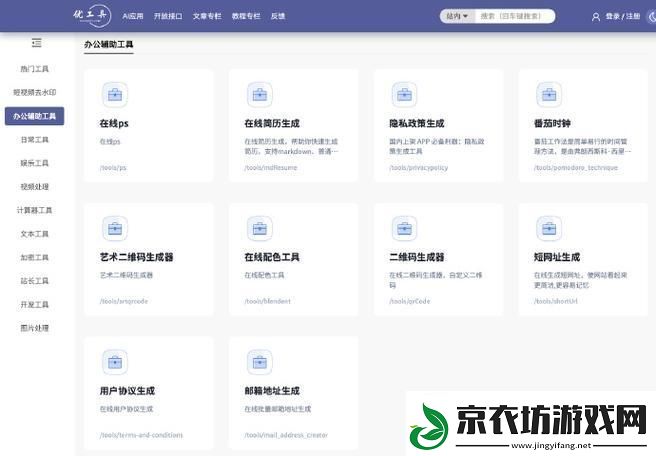Open 反馈 in top navigation

[x=278, y=16]
